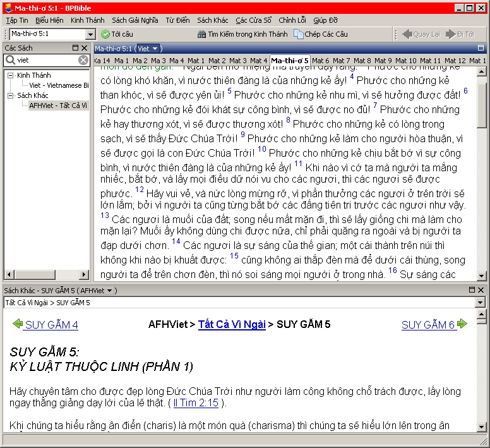Open the Biểu Hiện menu
Screen dimensions: 490x448
click(x=49, y=20)
